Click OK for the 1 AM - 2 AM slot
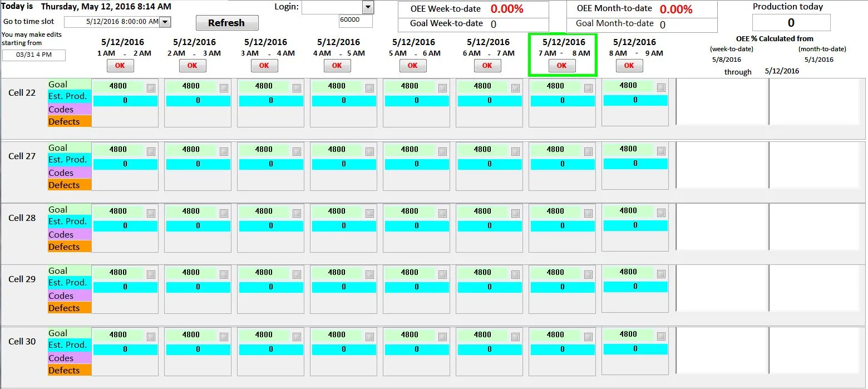The height and width of the screenshot is (389, 868). [x=120, y=66]
